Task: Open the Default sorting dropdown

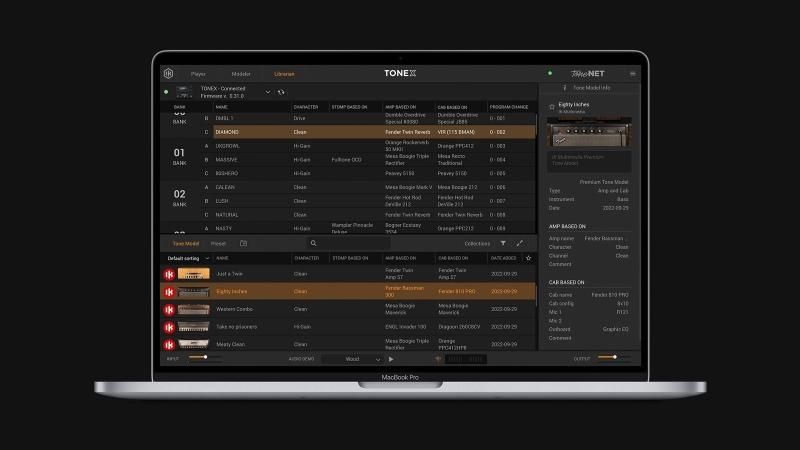Action: 188,258
